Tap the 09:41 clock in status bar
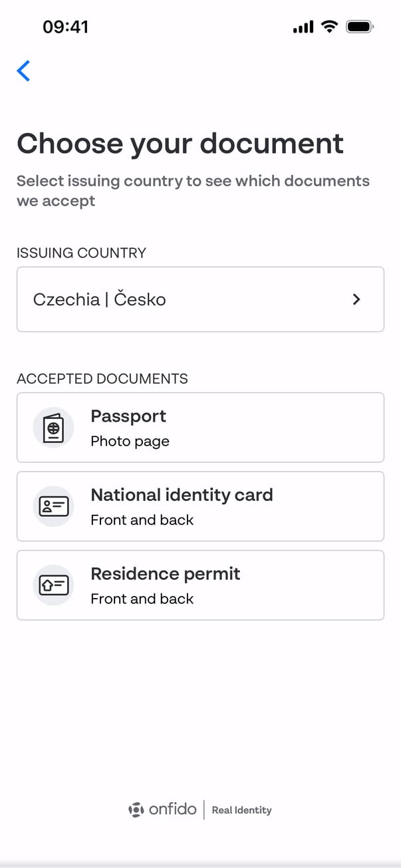Image resolution: width=401 pixels, height=868 pixels. point(65,27)
